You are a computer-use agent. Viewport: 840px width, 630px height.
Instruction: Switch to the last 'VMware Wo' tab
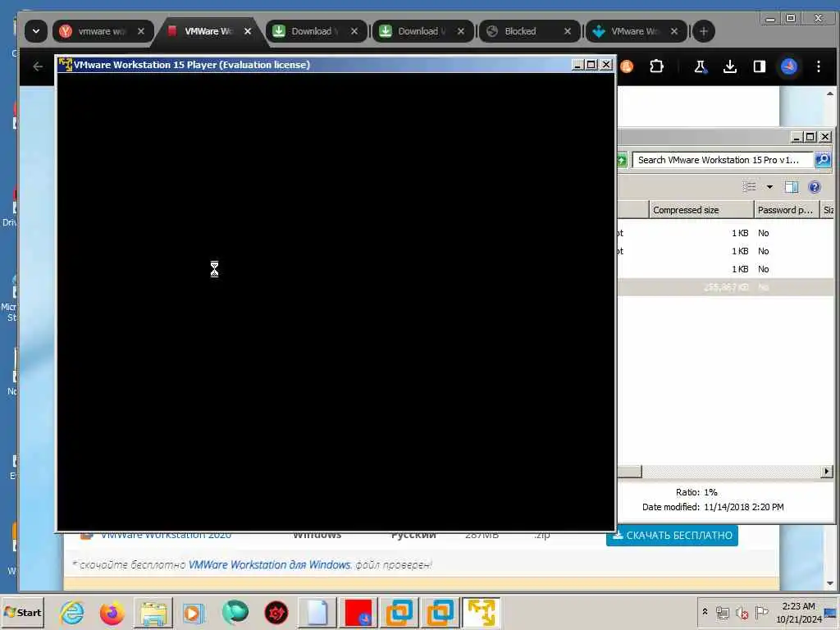[x=635, y=31]
